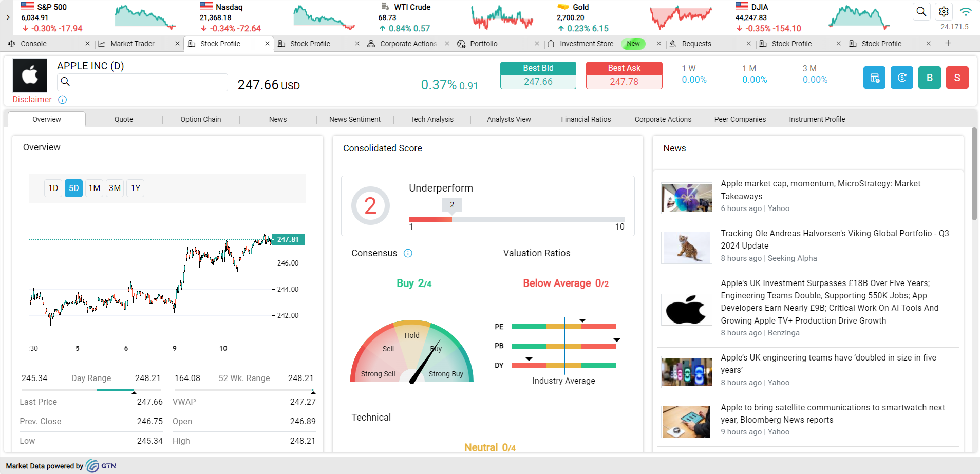Viewport: 980px width, 474px height.
Task: Add a new tab with plus icon
Action: point(948,43)
